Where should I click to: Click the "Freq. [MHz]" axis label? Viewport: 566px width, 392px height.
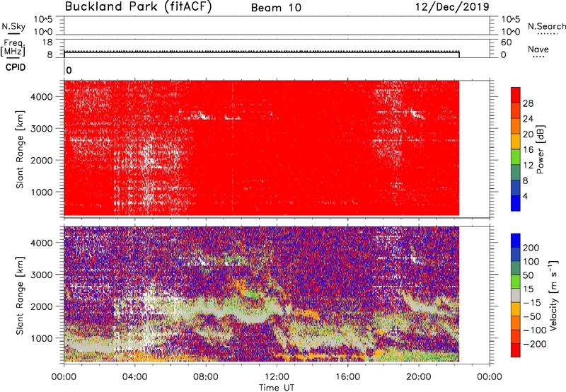[x=13, y=48]
